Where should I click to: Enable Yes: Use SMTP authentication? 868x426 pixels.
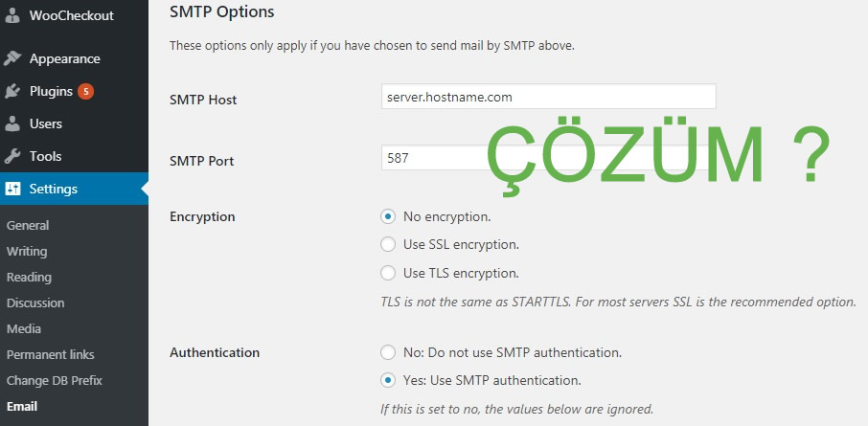(388, 380)
